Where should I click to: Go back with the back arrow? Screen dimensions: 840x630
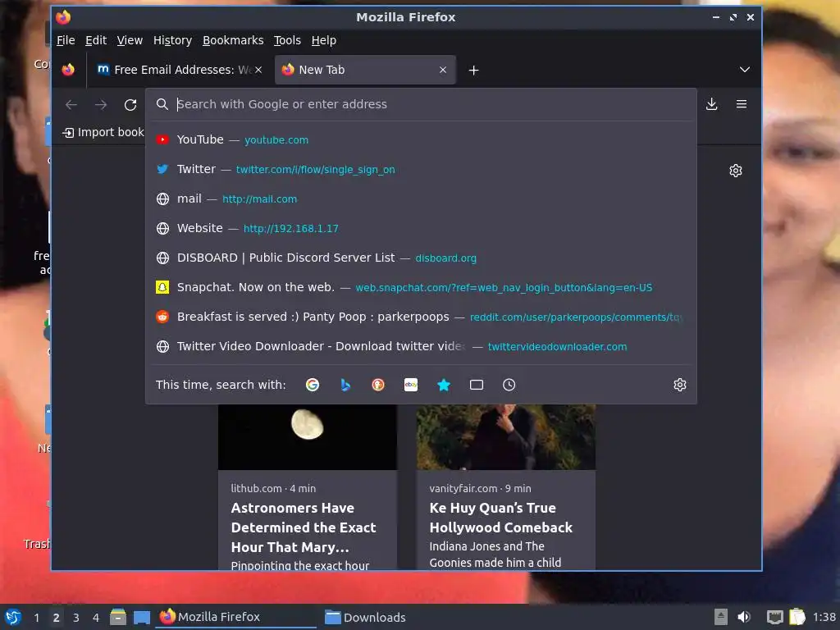[x=71, y=104]
